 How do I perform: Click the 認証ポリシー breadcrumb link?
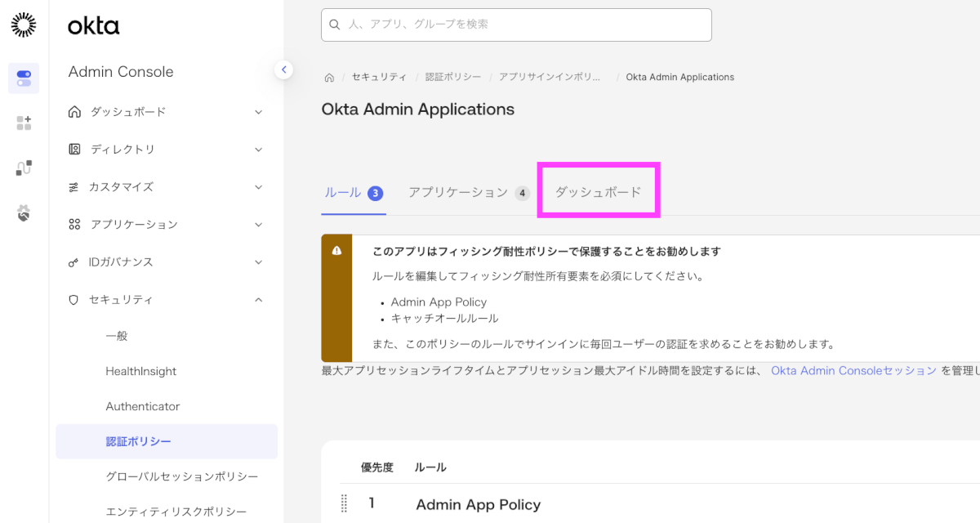[x=452, y=78]
